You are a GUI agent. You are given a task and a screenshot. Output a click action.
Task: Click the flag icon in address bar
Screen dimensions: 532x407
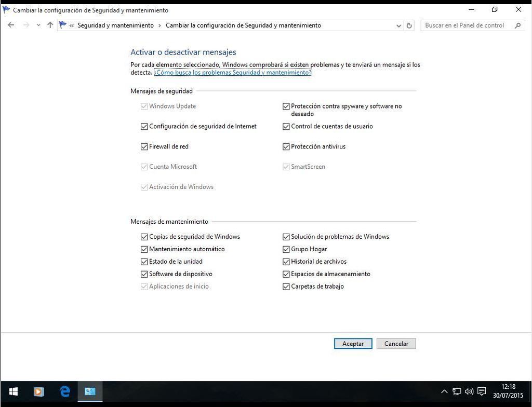click(63, 25)
